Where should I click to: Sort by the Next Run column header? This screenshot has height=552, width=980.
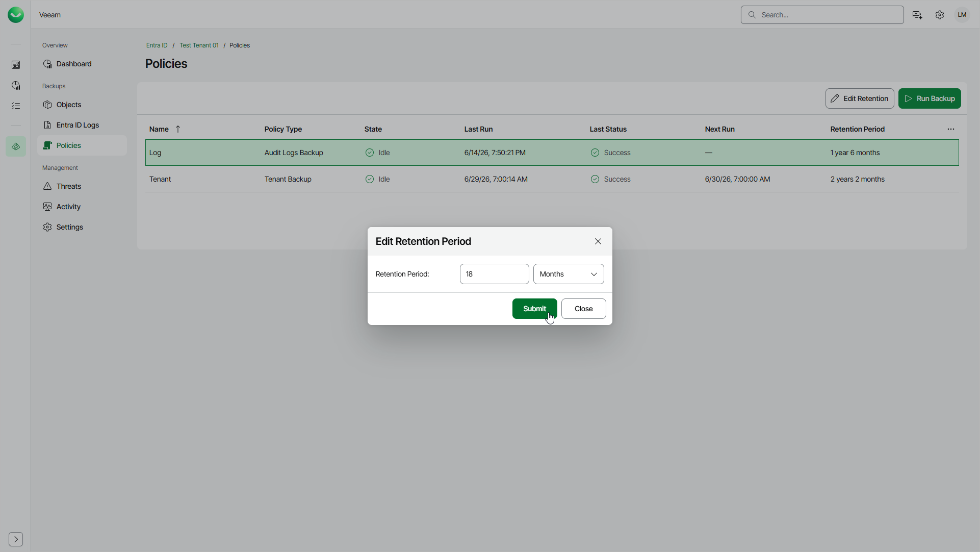coord(719,129)
